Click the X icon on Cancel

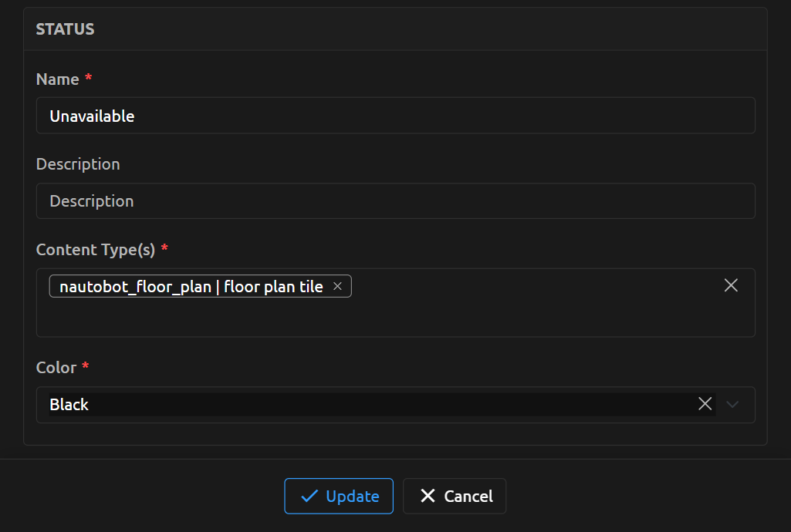coord(428,496)
